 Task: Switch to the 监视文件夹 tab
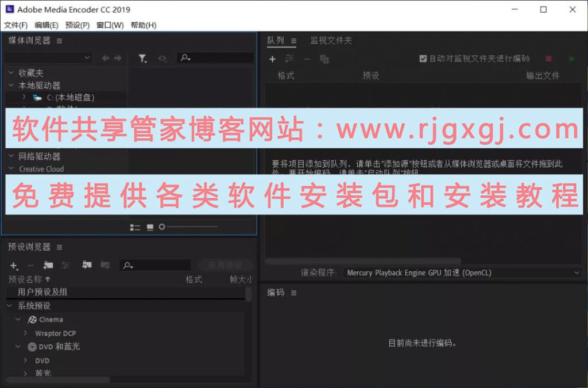click(x=331, y=41)
